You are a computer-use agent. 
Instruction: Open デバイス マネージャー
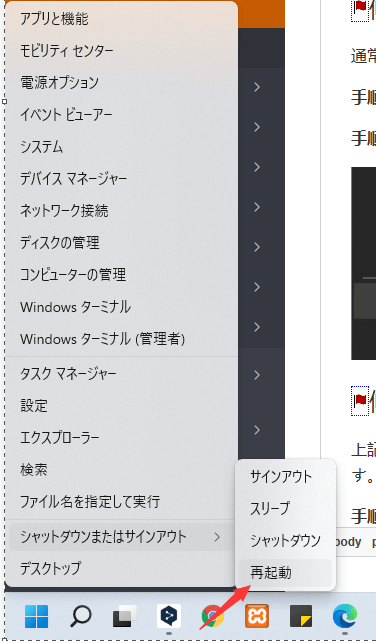[121, 179]
